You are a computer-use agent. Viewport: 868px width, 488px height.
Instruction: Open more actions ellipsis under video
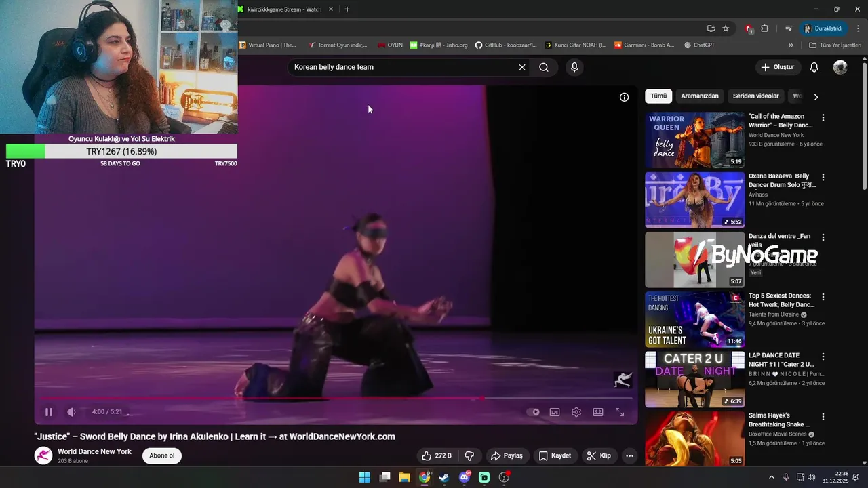(629, 455)
